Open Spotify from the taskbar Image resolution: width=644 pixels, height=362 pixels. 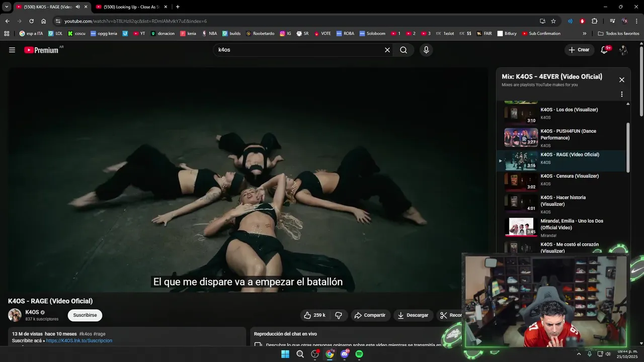click(359, 354)
